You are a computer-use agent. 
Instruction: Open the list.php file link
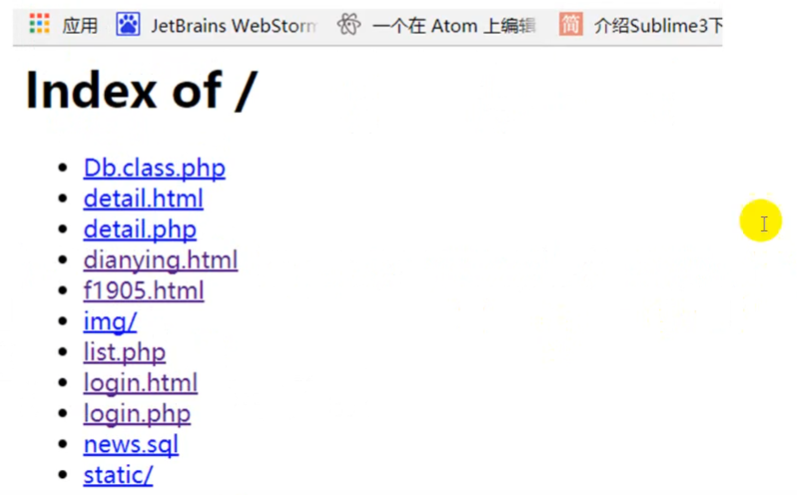125,352
